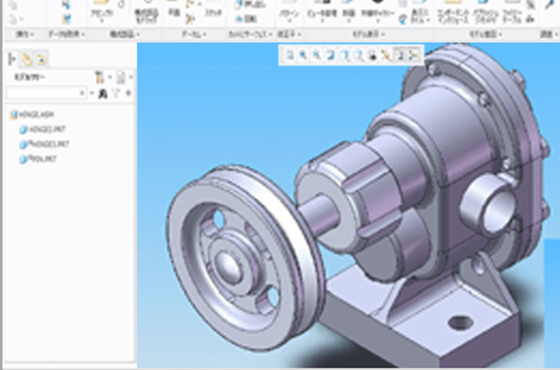The height and width of the screenshot is (370, 560).
Task: Switch to the Model Tree navigator tab
Action: 12,59
